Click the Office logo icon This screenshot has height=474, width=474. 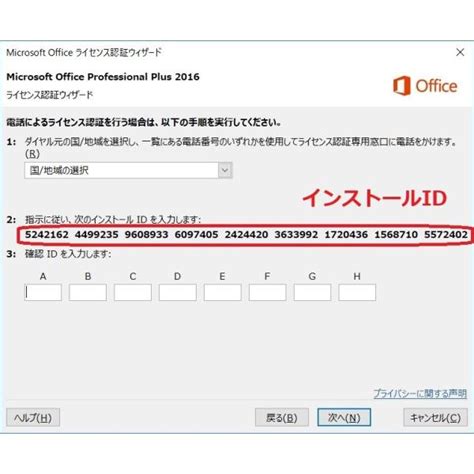[x=401, y=86]
